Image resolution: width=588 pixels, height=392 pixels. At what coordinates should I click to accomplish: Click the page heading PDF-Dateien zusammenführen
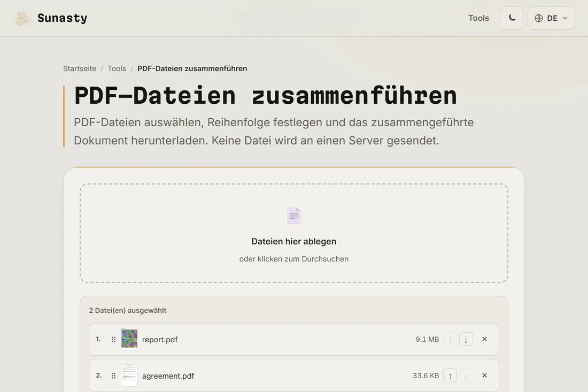tap(266, 96)
